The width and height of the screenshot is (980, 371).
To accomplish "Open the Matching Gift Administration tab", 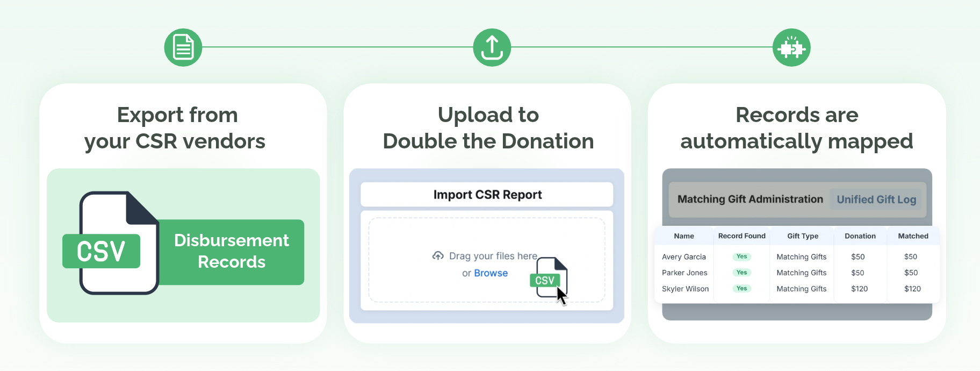I will point(750,199).
